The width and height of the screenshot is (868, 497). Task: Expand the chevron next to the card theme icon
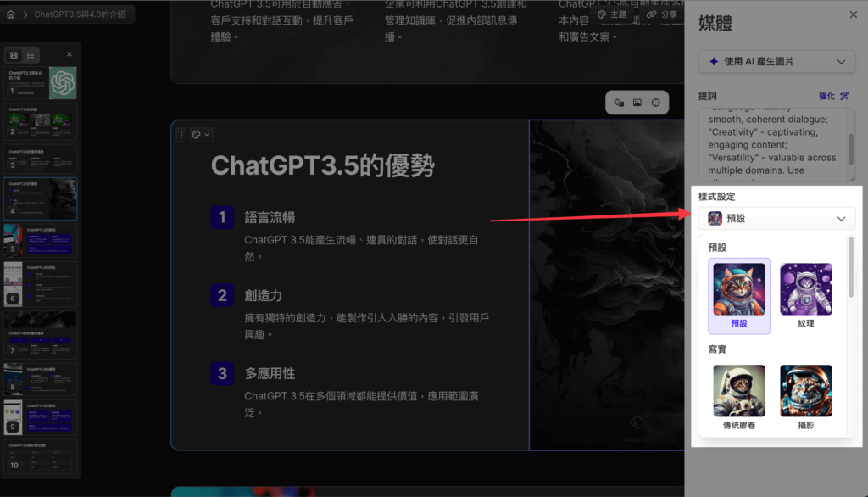(207, 135)
